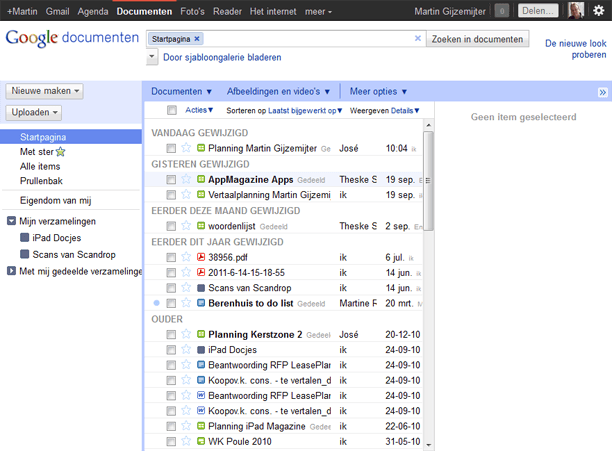Click the document list scrollbar thumb

(429, 181)
